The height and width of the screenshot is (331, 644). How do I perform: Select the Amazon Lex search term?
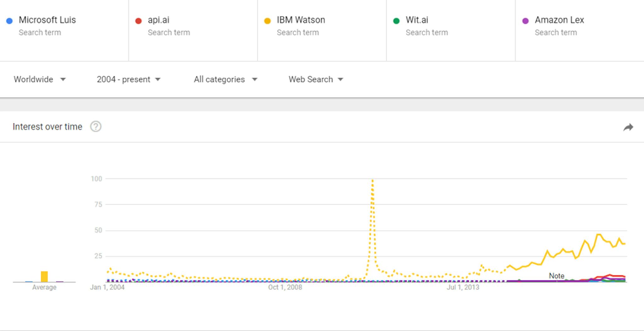coord(559,20)
